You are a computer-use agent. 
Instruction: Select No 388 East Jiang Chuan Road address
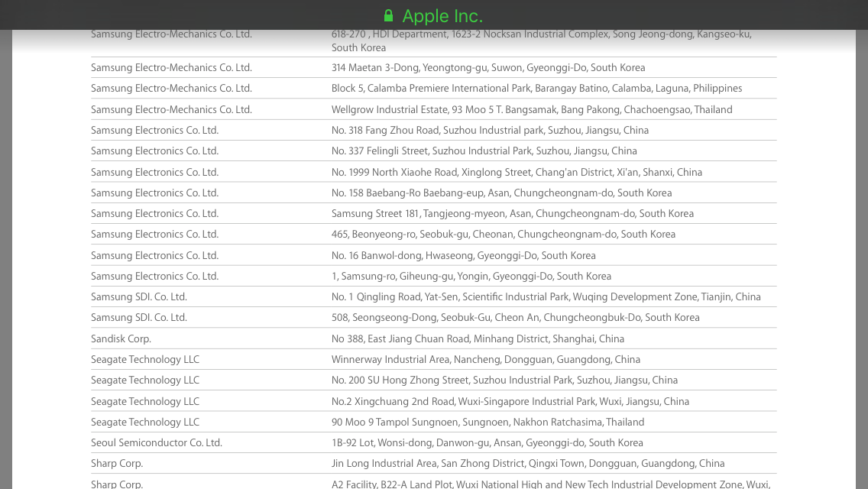478,339
